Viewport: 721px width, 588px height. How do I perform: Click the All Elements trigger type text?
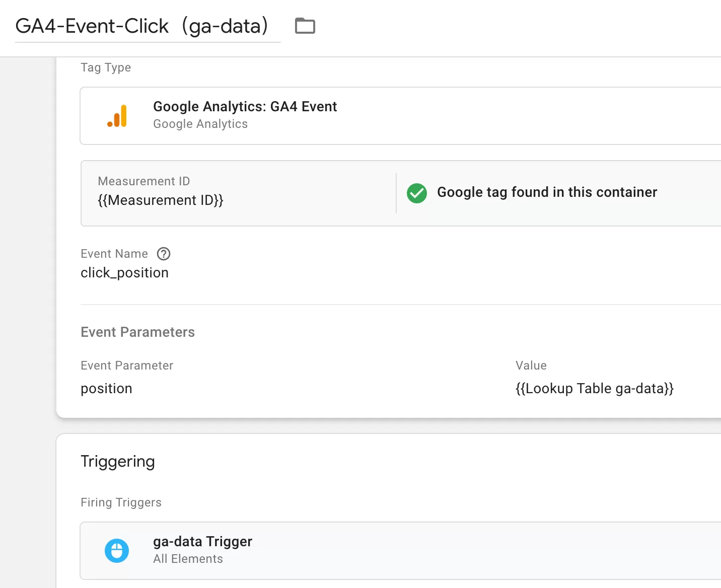[x=188, y=559]
